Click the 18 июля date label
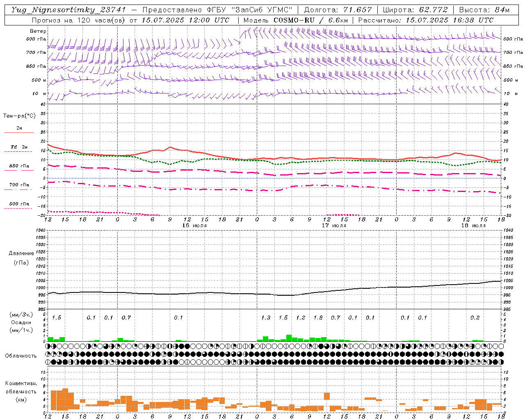The width and height of the screenshot is (525, 420). pos(473,226)
